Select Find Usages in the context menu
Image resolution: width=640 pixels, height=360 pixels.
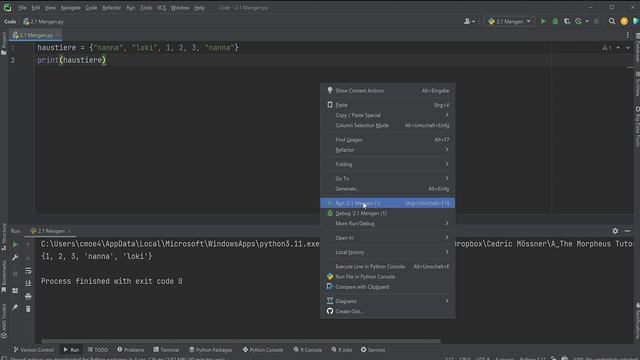387,140
